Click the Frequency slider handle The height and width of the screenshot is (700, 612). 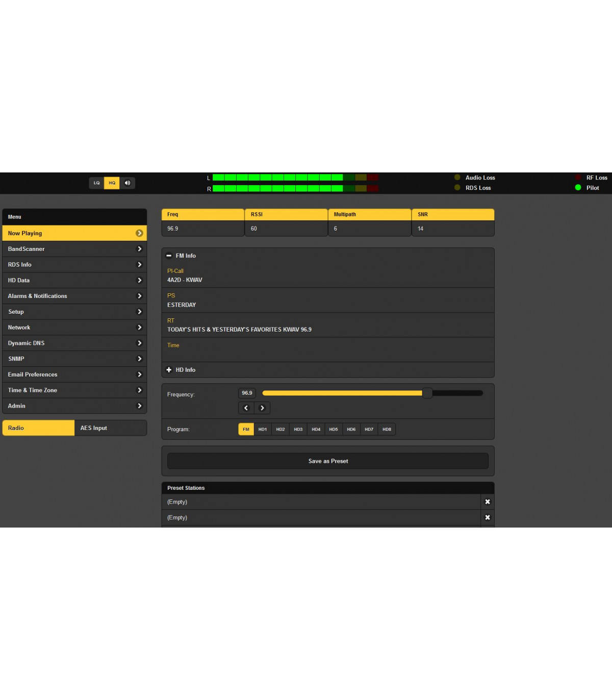tap(427, 393)
